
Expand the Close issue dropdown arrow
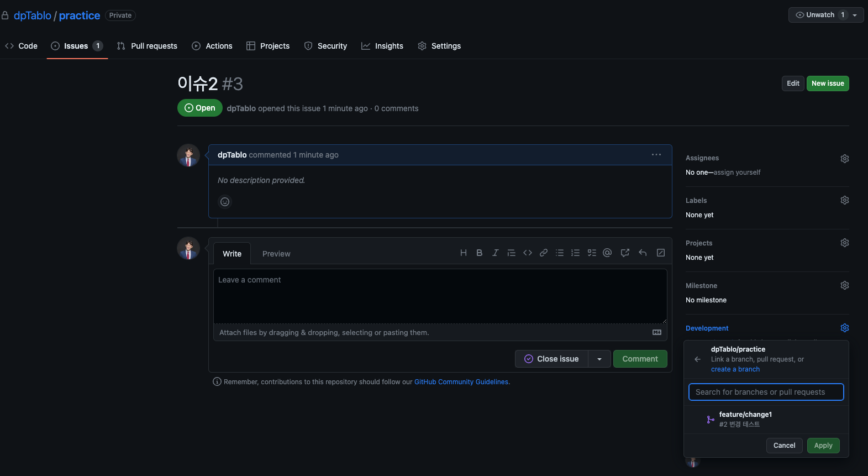[599, 359]
